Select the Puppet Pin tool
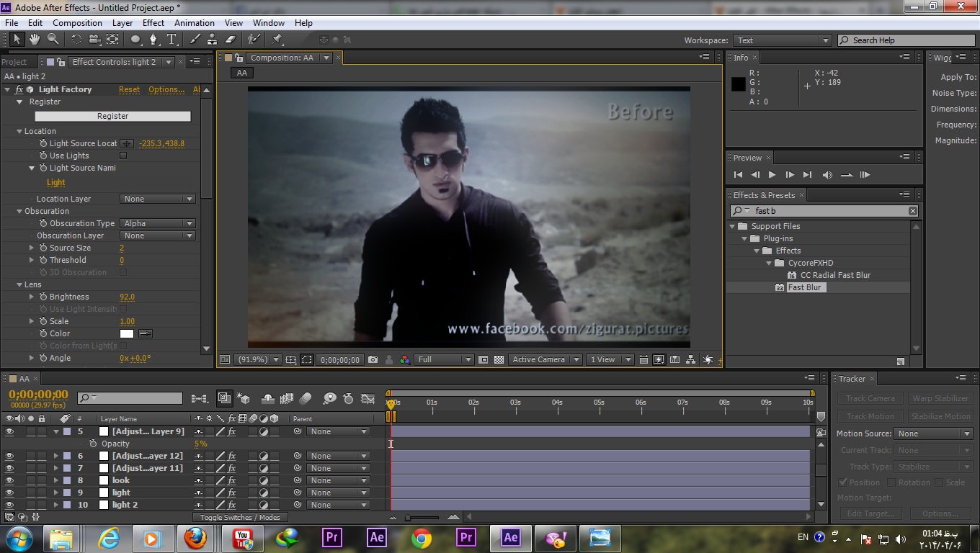This screenshot has width=980, height=553. coord(277,40)
